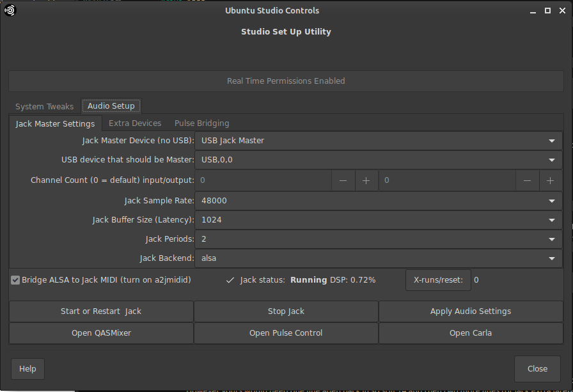Expand the Jack Backend dropdown
The width and height of the screenshot is (573, 392).
point(378,258)
